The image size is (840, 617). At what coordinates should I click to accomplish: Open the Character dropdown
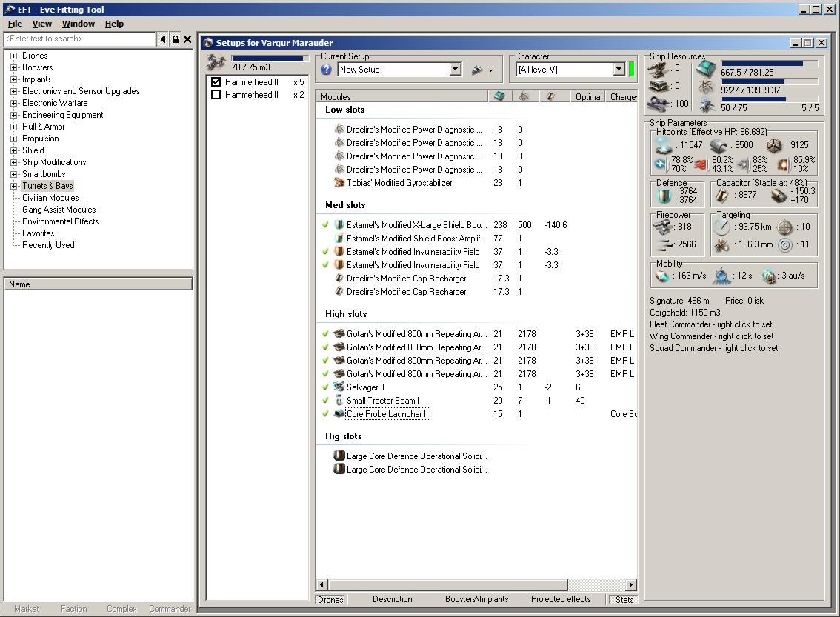coord(619,69)
